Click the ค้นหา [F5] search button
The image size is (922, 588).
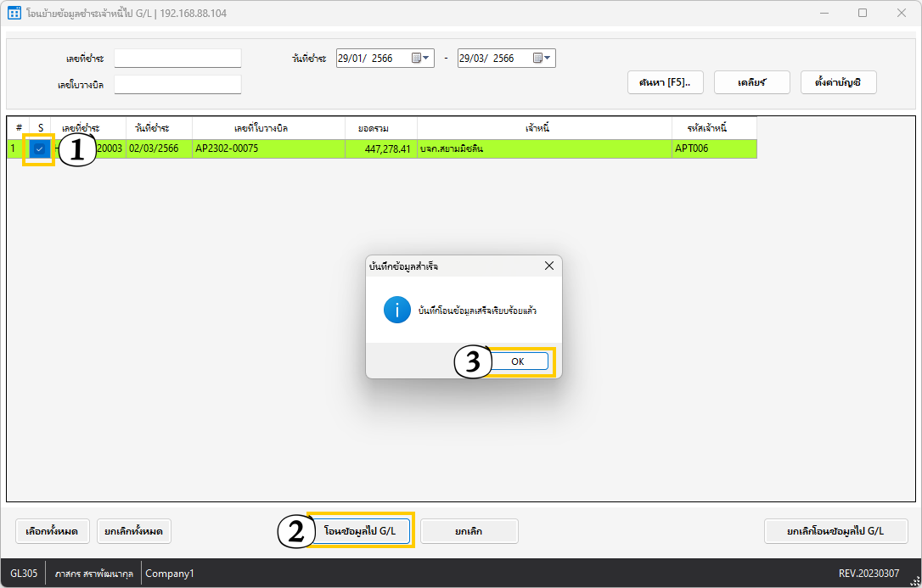[x=665, y=82]
